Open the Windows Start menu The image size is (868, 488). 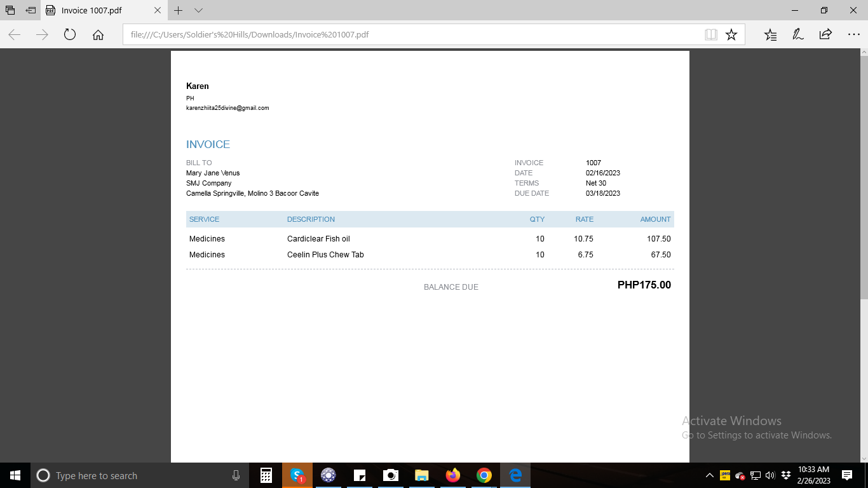[15, 475]
